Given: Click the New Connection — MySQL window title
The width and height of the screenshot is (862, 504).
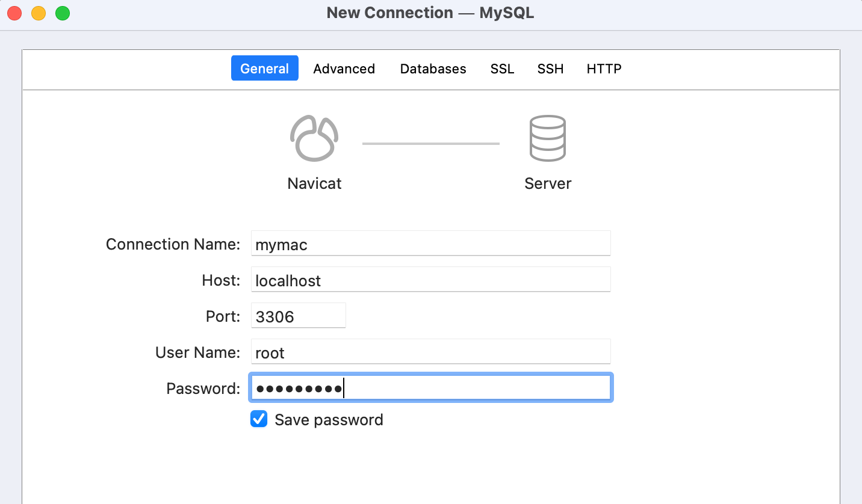Looking at the screenshot, I should 430,13.
